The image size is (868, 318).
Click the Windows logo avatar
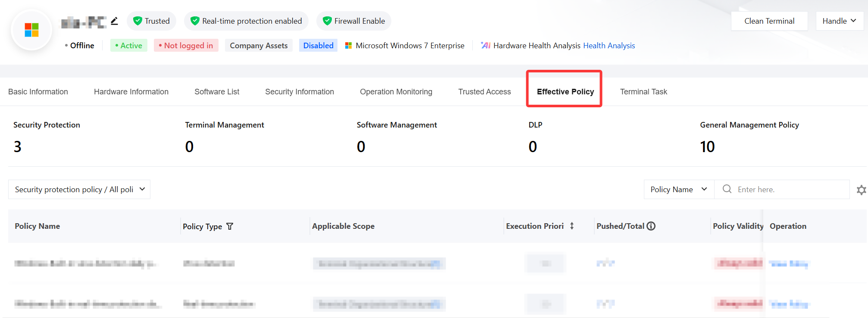[31, 30]
